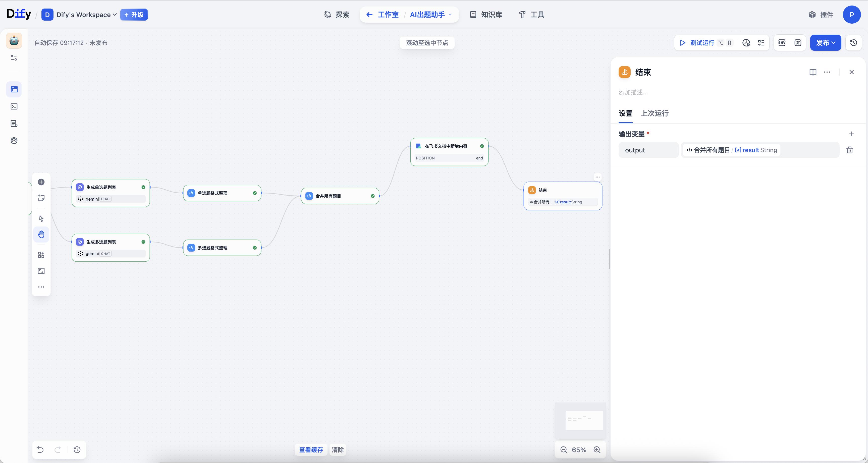Click the 查看缓存 button

tap(311, 449)
